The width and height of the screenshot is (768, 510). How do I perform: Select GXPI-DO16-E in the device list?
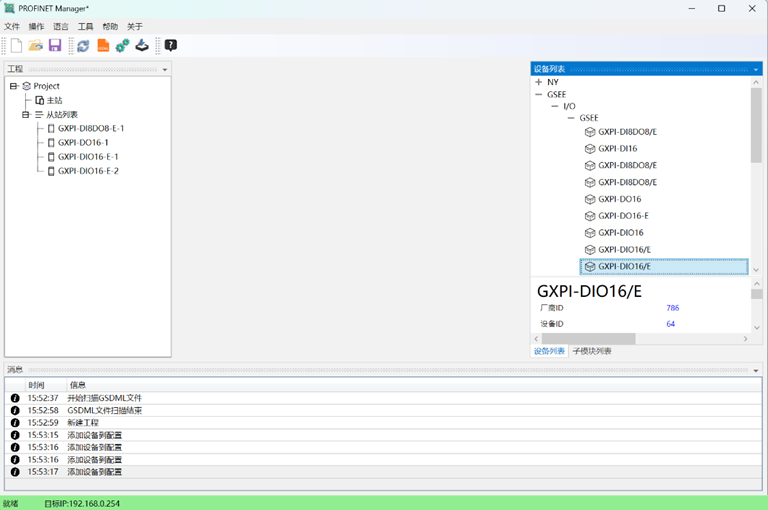tap(623, 216)
